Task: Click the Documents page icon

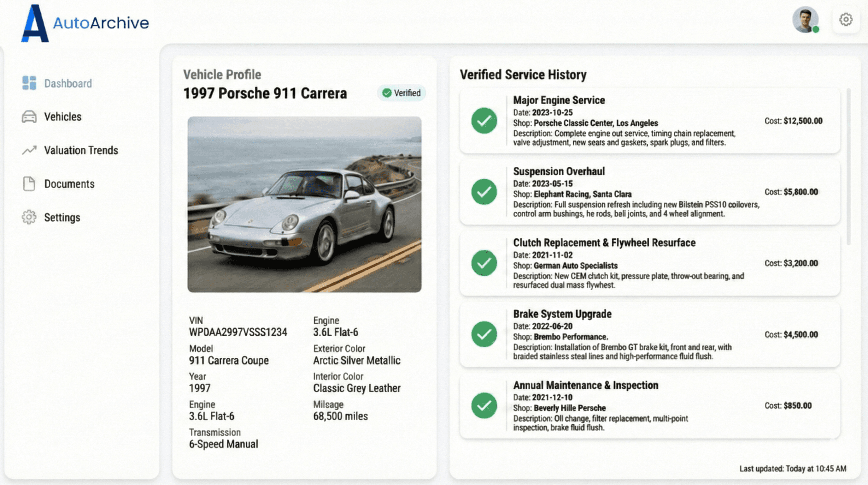Action: click(29, 184)
